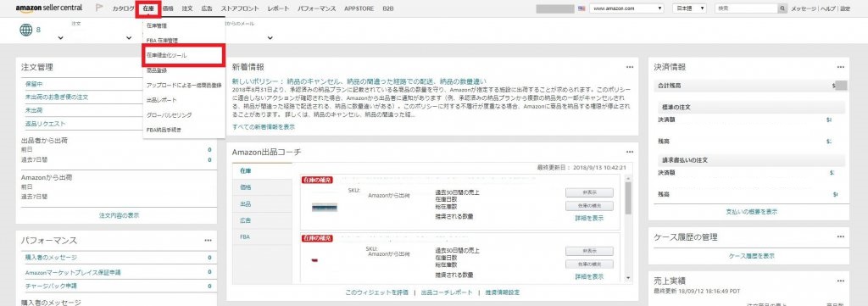Open the 価格 menu
Screen dimensions: 868x306
(168, 8)
